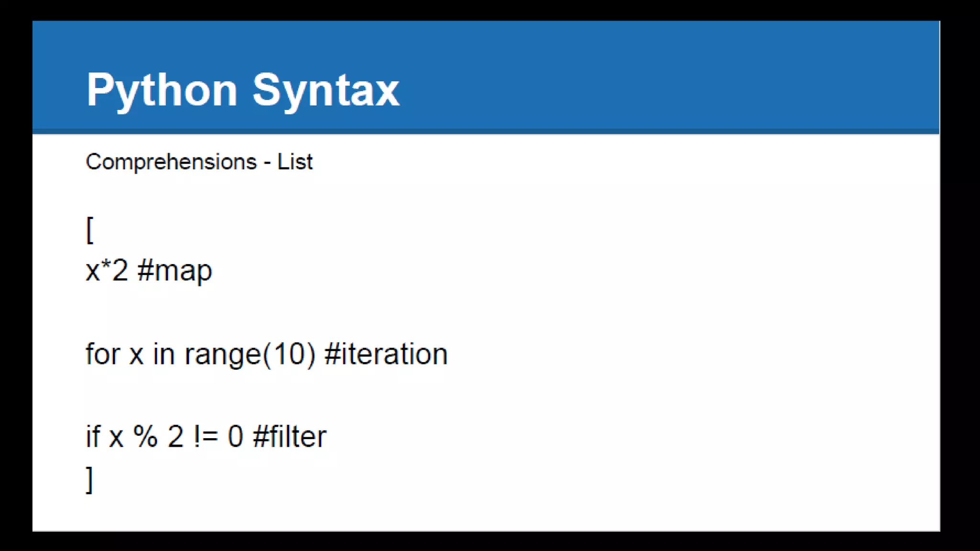Click the "#filter" comment
This screenshot has height=551, width=980.
point(290,436)
